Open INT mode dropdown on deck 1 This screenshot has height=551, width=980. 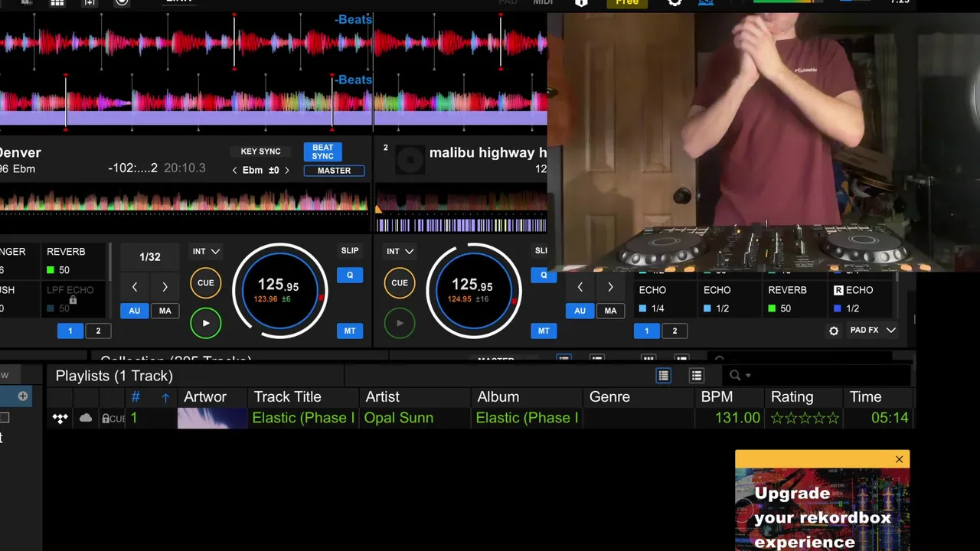tap(206, 251)
